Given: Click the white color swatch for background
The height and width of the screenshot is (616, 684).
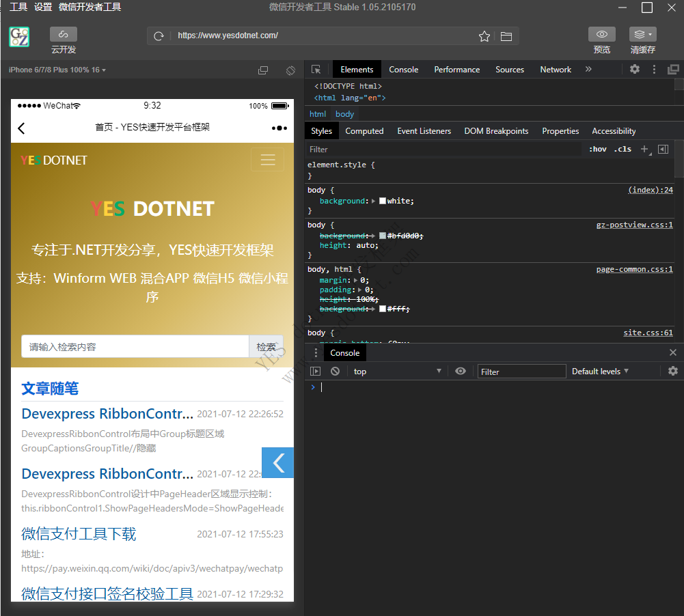Looking at the screenshot, I should [383, 201].
